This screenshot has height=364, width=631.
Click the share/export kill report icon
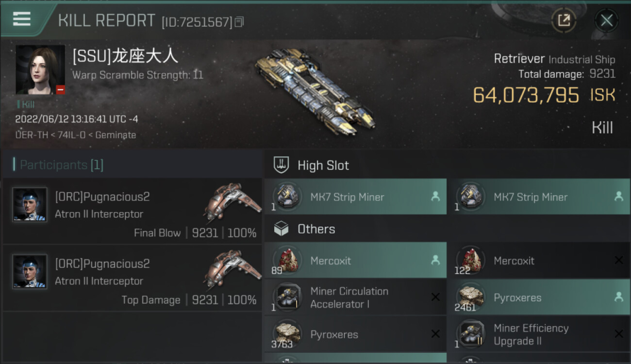[564, 20]
